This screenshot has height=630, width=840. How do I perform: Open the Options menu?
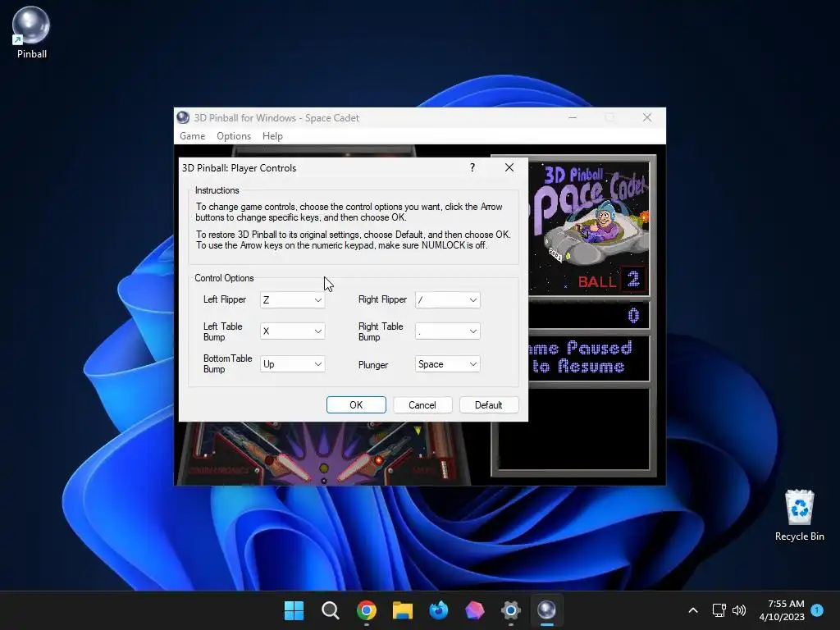pyautogui.click(x=234, y=136)
